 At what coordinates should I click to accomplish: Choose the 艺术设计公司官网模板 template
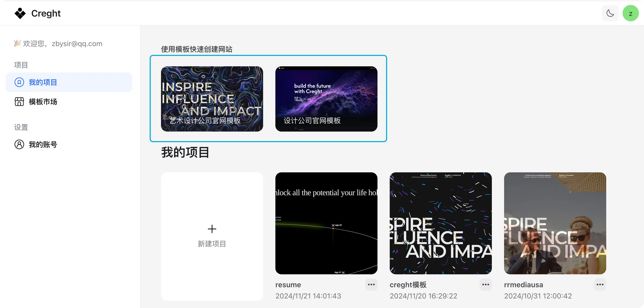[x=212, y=99]
